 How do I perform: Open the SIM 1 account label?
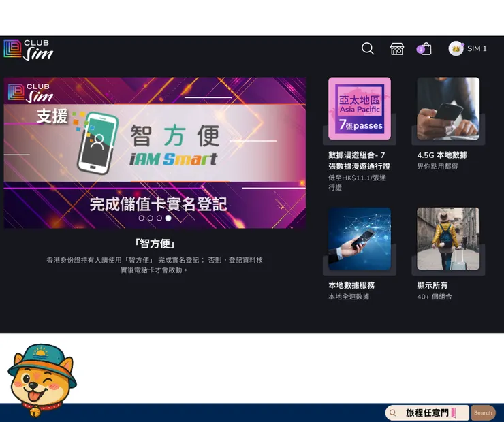477,48
